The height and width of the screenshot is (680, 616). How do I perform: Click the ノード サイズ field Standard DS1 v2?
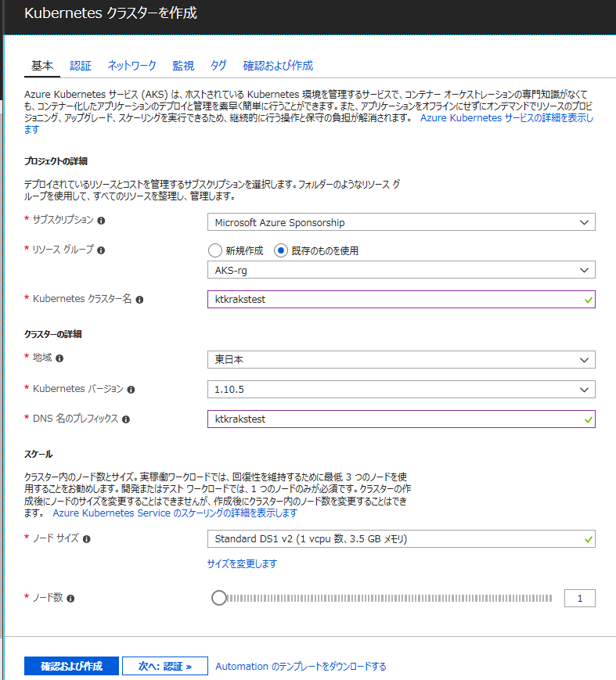[x=402, y=538]
